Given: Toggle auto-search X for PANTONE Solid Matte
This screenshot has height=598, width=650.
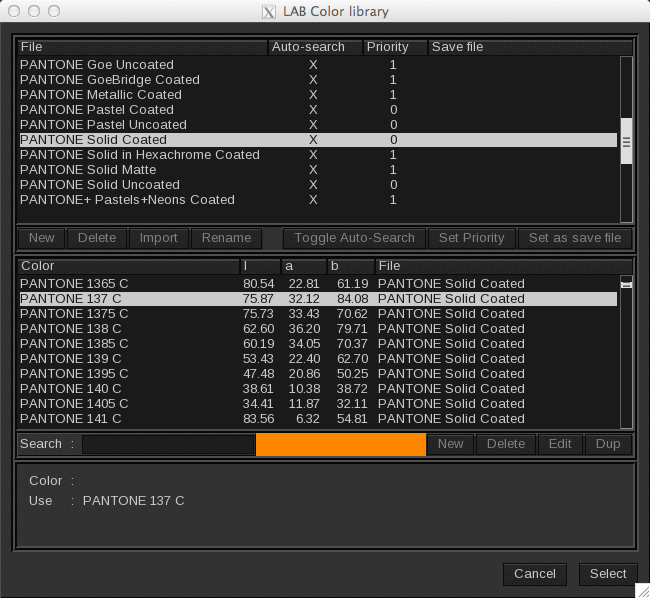Looking at the screenshot, I should pos(313,170).
